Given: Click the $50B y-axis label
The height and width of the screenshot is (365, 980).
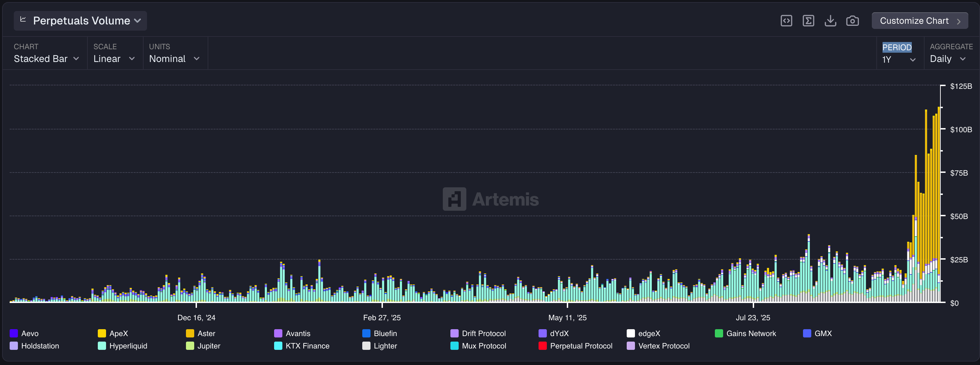Looking at the screenshot, I should (x=959, y=216).
